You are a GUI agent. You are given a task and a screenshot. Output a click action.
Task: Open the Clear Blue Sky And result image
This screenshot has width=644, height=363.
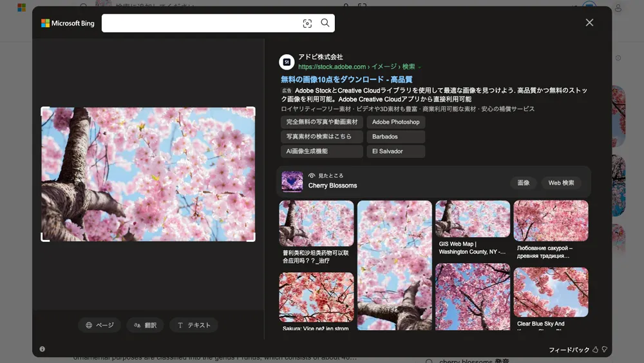[551, 292]
